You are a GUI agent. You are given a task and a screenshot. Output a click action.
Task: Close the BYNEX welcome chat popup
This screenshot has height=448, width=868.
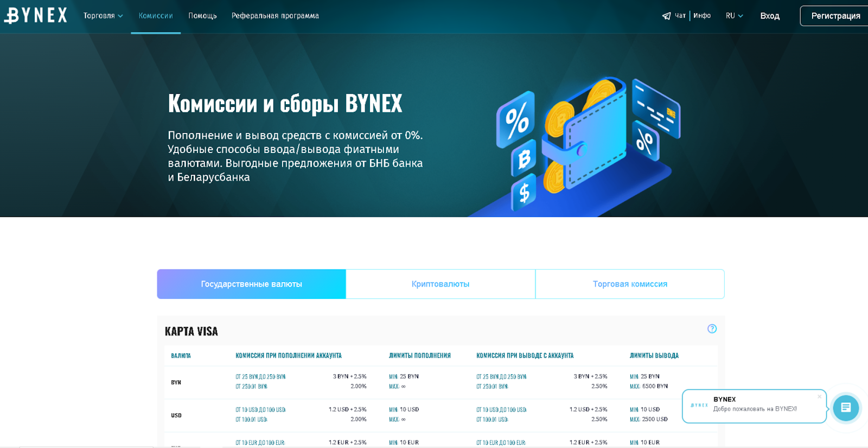pos(819,396)
